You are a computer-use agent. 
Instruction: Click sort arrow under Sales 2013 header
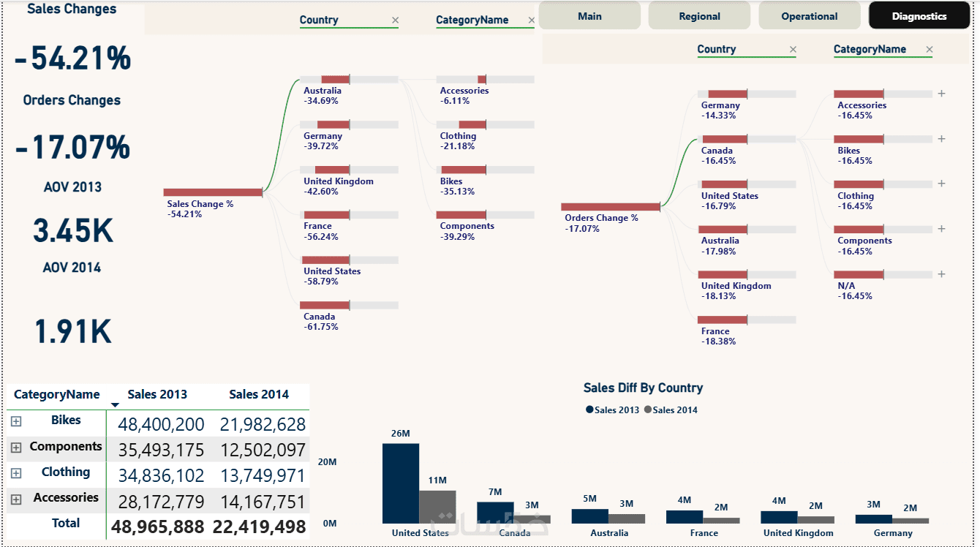115,404
